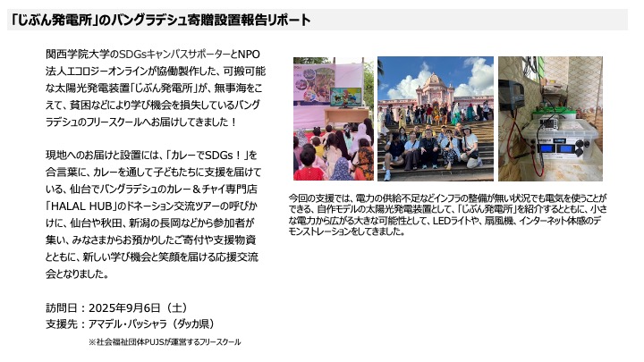
Task: Click the caption line starting できる、自作モデルの太陽光発電装置
Action: coord(448,209)
